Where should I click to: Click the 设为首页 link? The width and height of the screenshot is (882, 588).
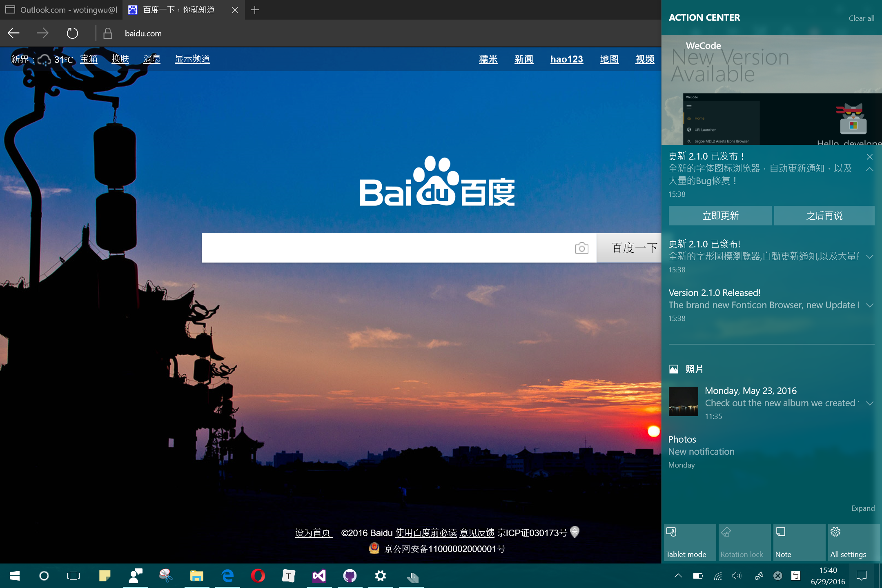point(314,533)
